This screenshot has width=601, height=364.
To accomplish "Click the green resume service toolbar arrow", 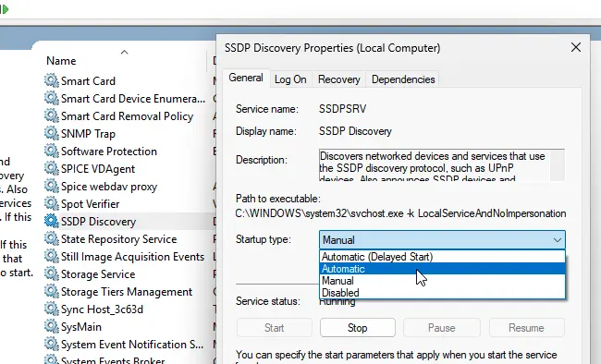I will [x=5, y=9].
